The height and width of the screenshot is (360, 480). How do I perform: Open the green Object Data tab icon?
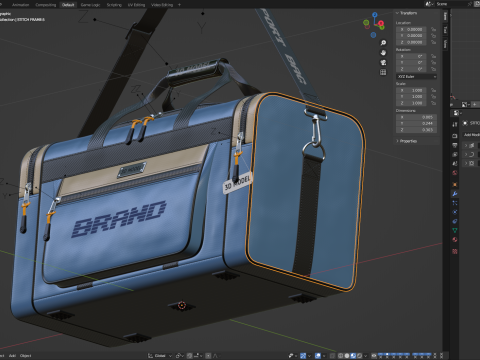pyautogui.click(x=455, y=230)
